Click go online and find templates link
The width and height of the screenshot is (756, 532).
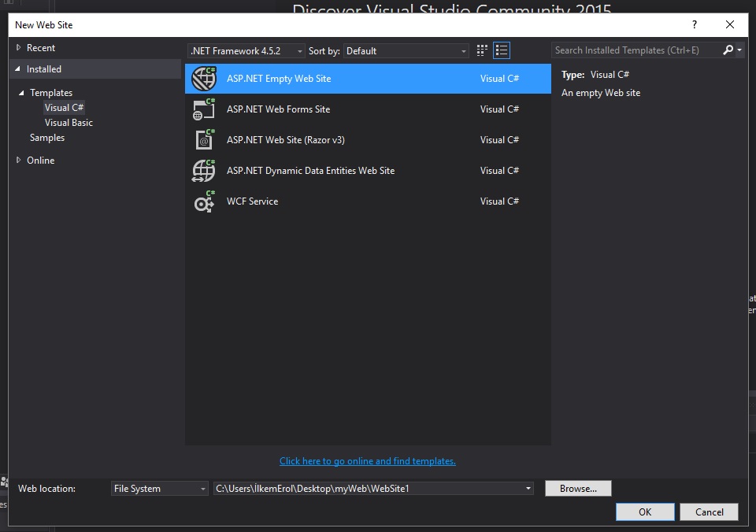tap(368, 461)
